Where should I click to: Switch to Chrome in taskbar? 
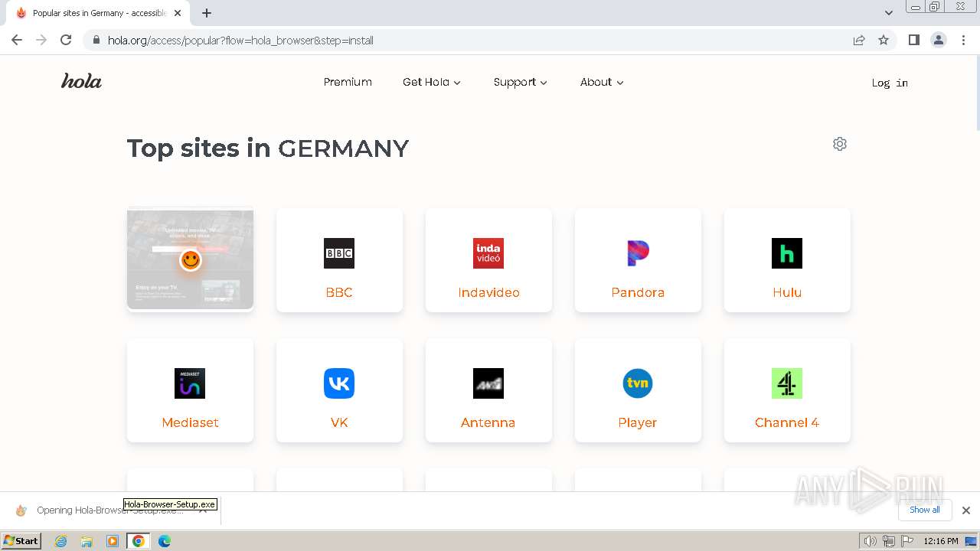coord(139,541)
